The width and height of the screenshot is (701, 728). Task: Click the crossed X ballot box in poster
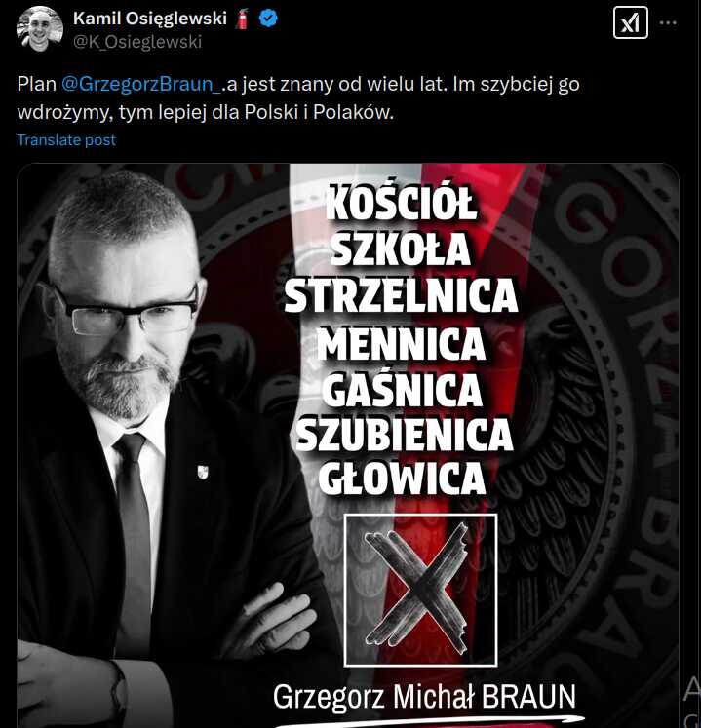coord(420,590)
